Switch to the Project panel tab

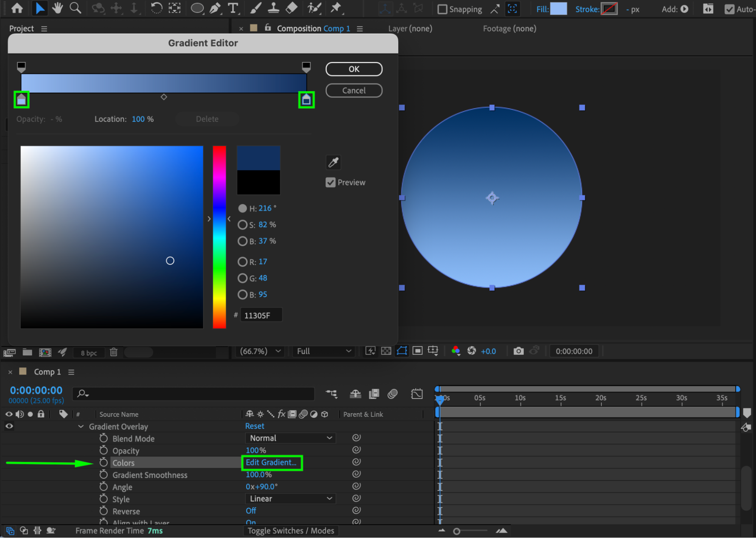coord(22,29)
